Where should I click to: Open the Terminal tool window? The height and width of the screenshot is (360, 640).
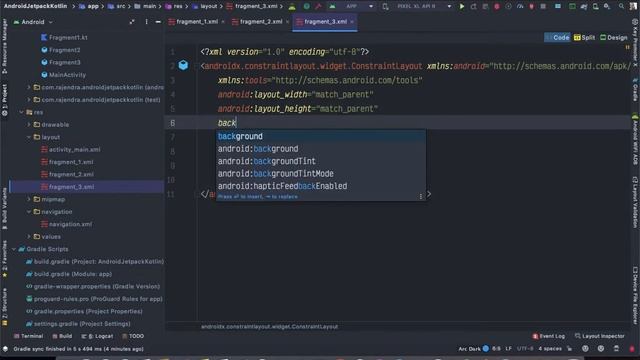tap(28, 336)
